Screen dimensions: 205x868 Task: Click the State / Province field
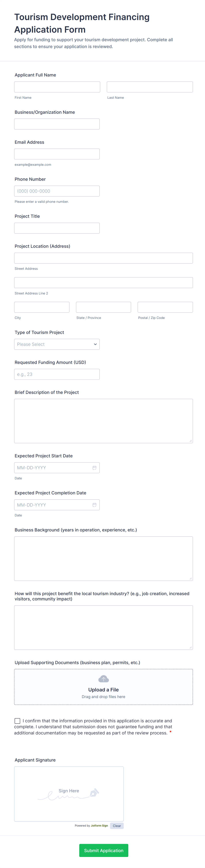pyautogui.click(x=104, y=307)
